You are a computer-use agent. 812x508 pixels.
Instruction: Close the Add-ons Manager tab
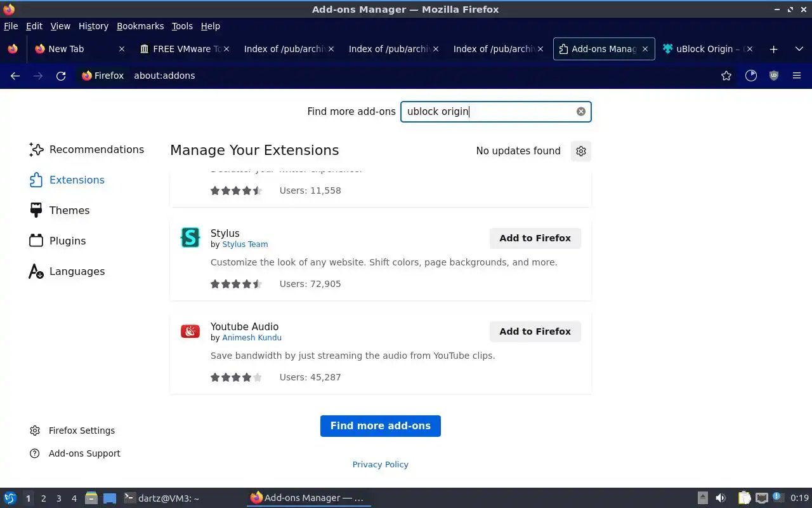(x=645, y=49)
